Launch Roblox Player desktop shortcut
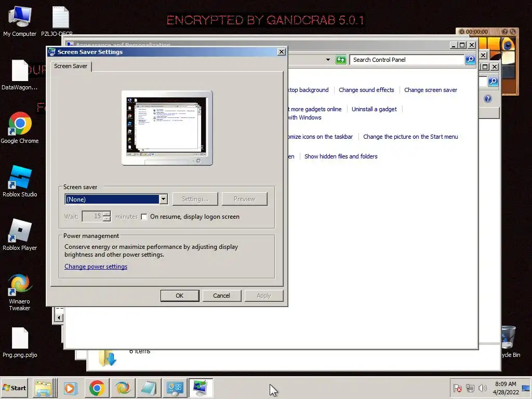Image resolution: width=532 pixels, height=399 pixels. pyautogui.click(x=20, y=235)
